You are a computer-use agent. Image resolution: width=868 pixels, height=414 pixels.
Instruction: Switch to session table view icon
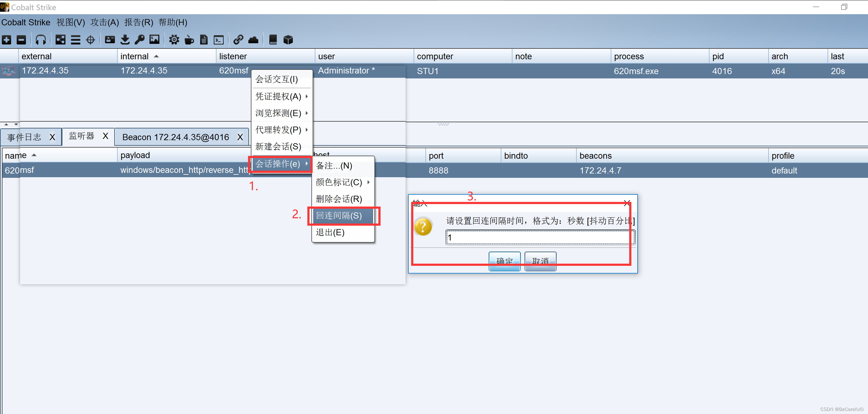(x=75, y=40)
